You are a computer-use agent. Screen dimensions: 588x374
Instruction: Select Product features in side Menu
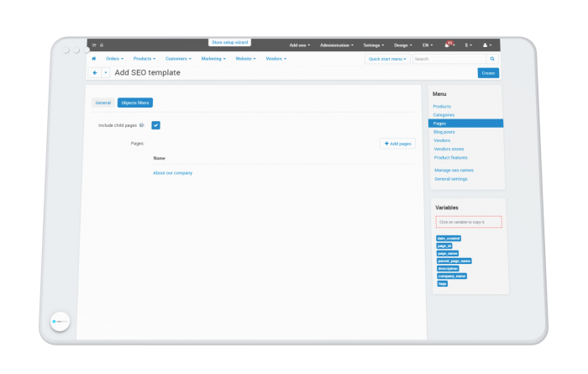[451, 157]
